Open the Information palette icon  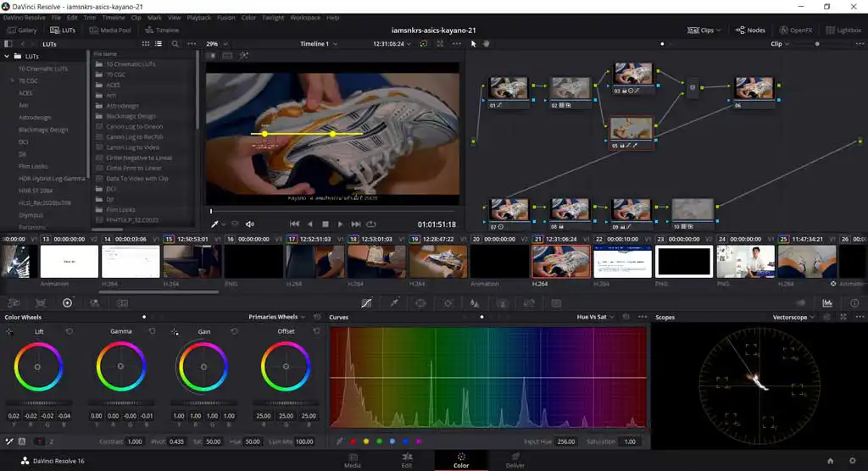854,302
